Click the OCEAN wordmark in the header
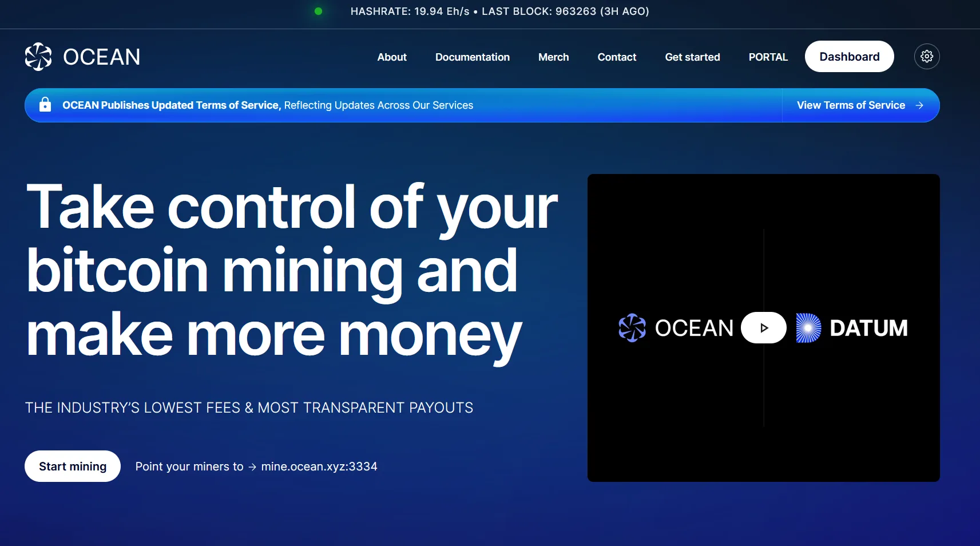Viewport: 980px width, 546px height. 102,57
